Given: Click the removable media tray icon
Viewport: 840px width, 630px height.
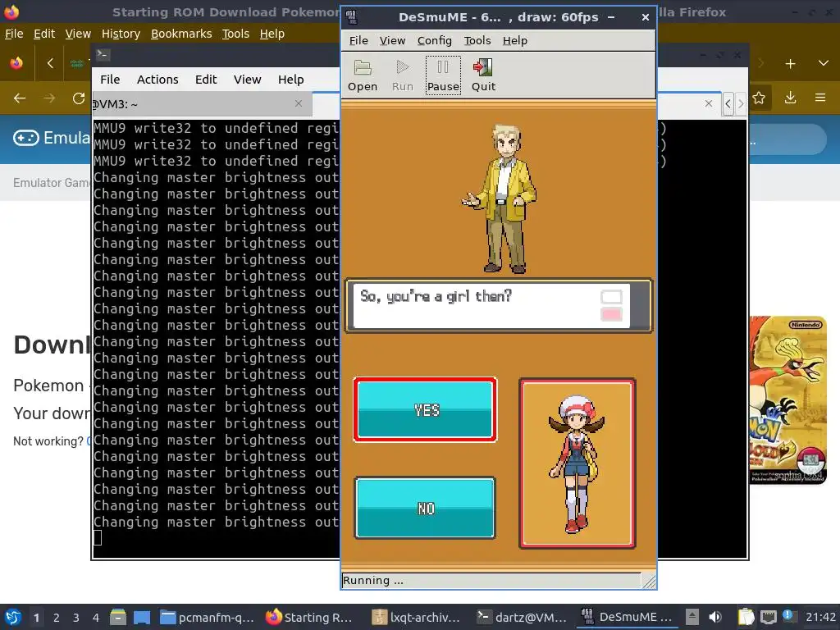Looking at the screenshot, I should coord(692,617).
